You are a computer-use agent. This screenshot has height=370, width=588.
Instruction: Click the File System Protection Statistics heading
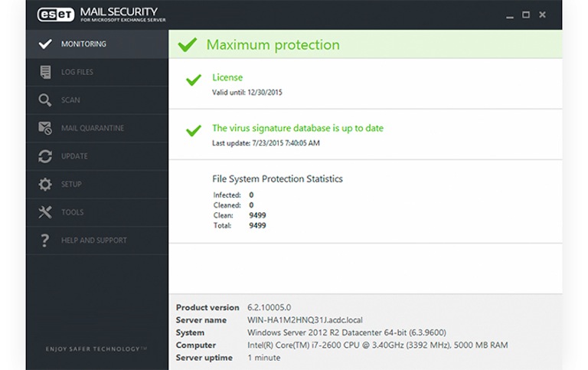(x=277, y=178)
